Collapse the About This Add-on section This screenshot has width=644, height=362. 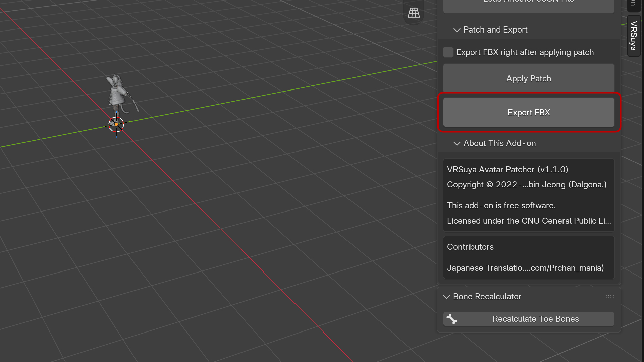point(457,143)
